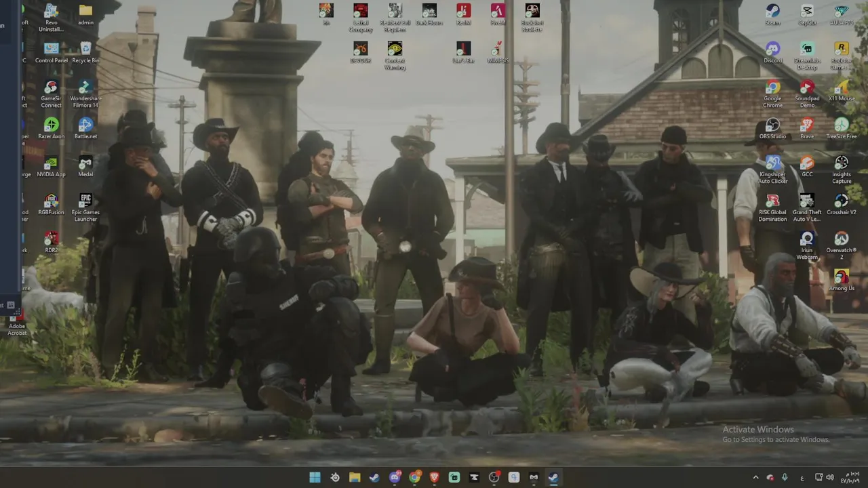Screen dimensions: 868x488
Task: Open Control Panel shortcut
Action: point(51,53)
